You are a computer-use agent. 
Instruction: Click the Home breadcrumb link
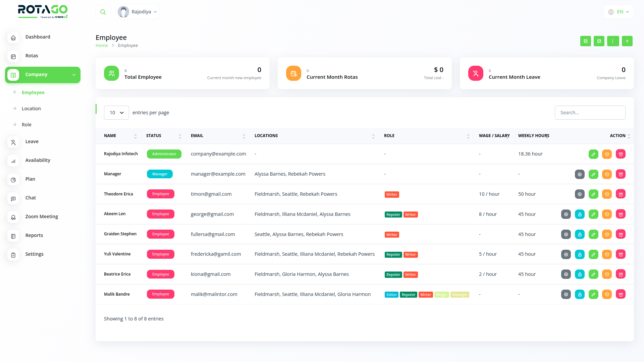(x=102, y=46)
